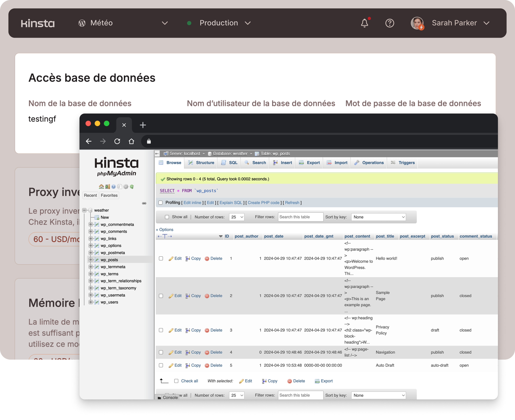
Task: Open phpMyAdmin settings gear icon
Action: (x=126, y=187)
